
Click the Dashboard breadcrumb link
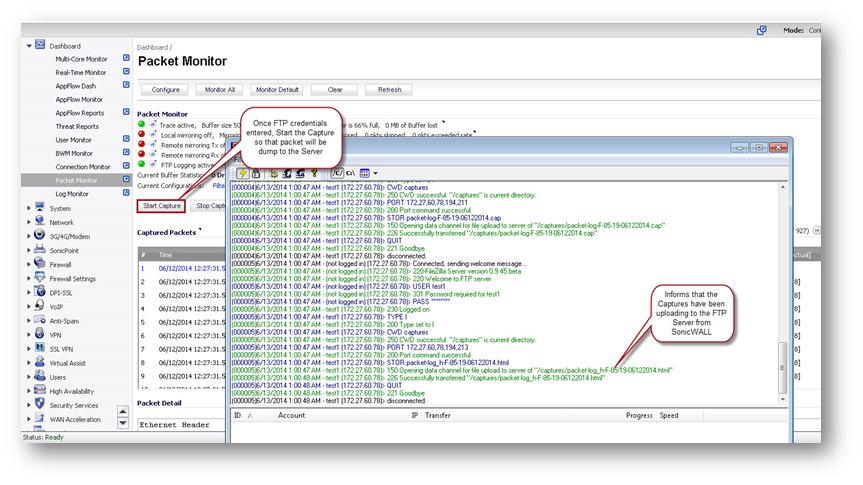(x=152, y=47)
